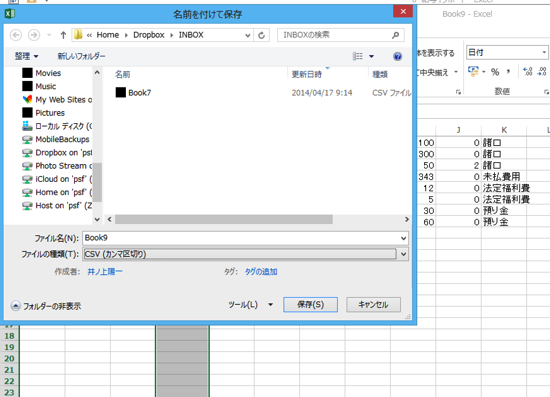Expand the address bar history dropdown
550x397 pixels.
tap(248, 35)
